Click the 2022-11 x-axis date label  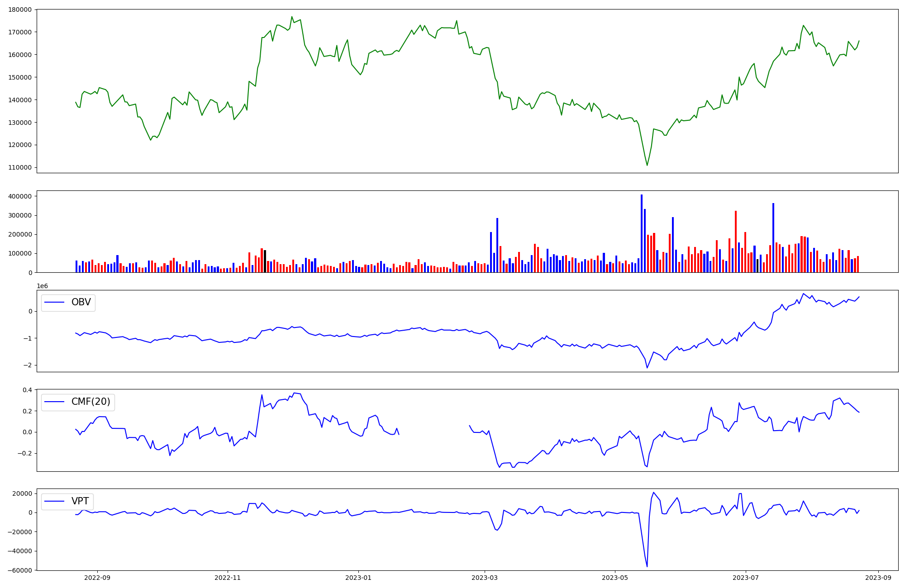[228, 578]
